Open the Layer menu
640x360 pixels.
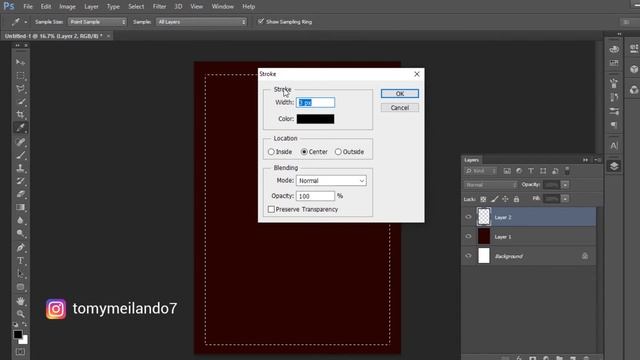[x=91, y=7]
